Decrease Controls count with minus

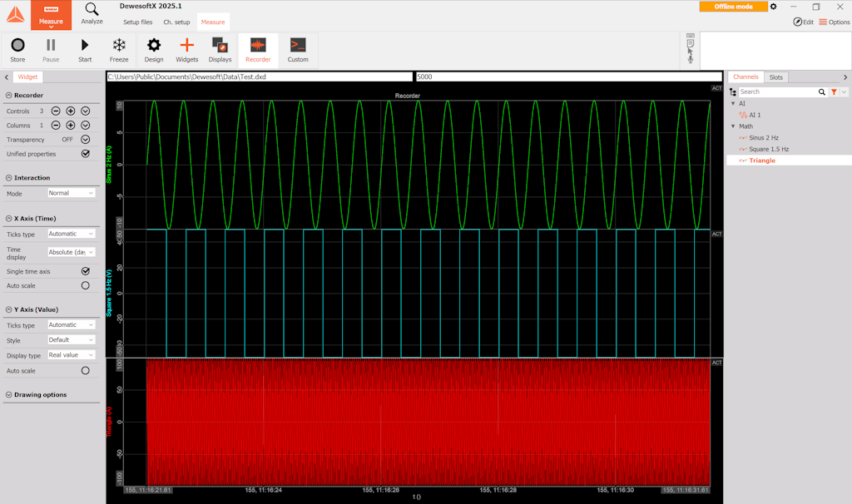click(56, 111)
